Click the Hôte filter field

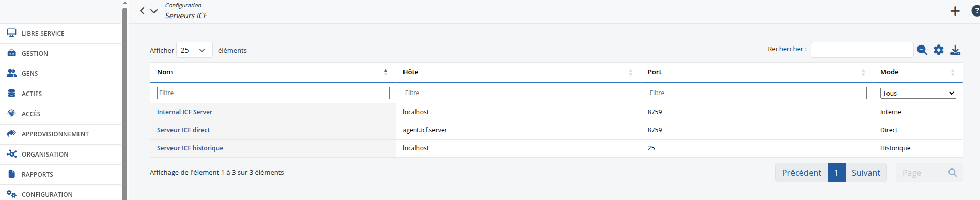[518, 93]
